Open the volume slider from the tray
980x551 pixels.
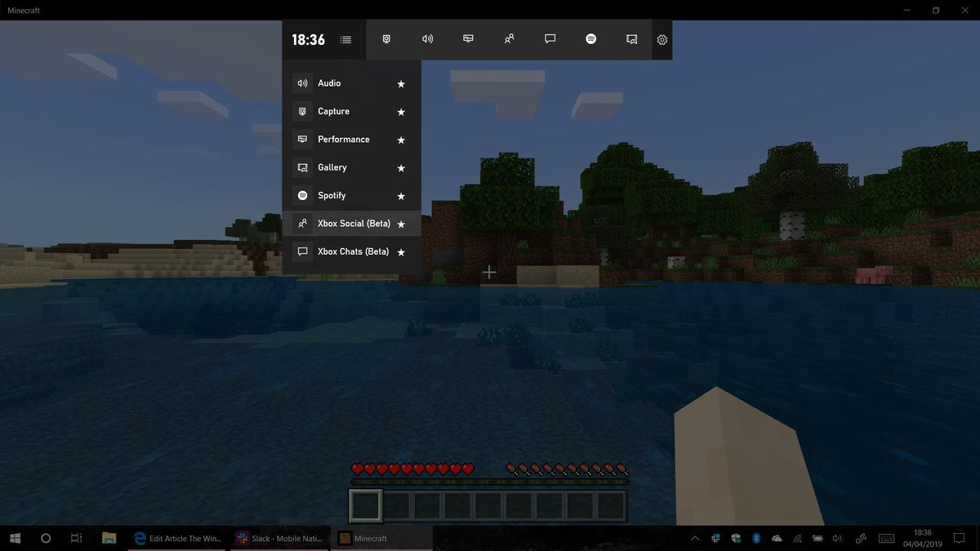point(837,538)
